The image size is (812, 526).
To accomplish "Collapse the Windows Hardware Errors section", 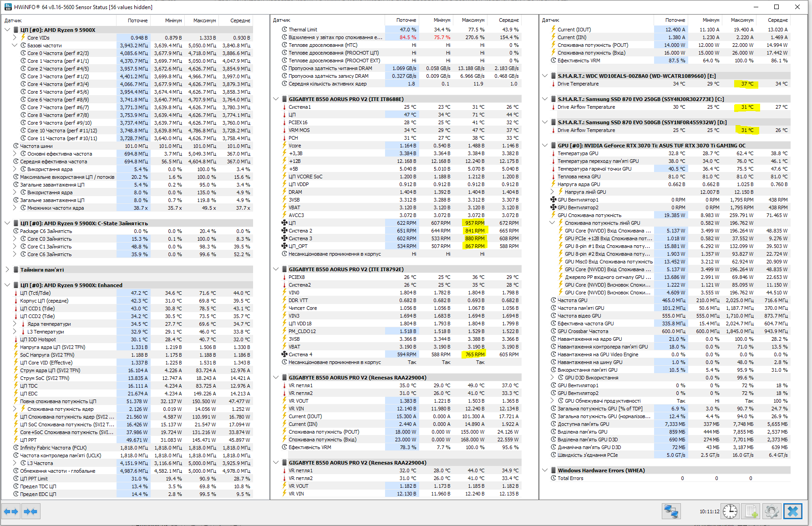I will (545, 470).
